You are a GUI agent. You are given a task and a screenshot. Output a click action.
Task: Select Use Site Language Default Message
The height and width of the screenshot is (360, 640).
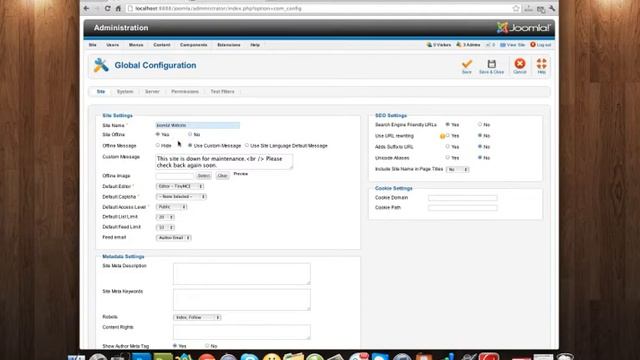pyautogui.click(x=247, y=145)
